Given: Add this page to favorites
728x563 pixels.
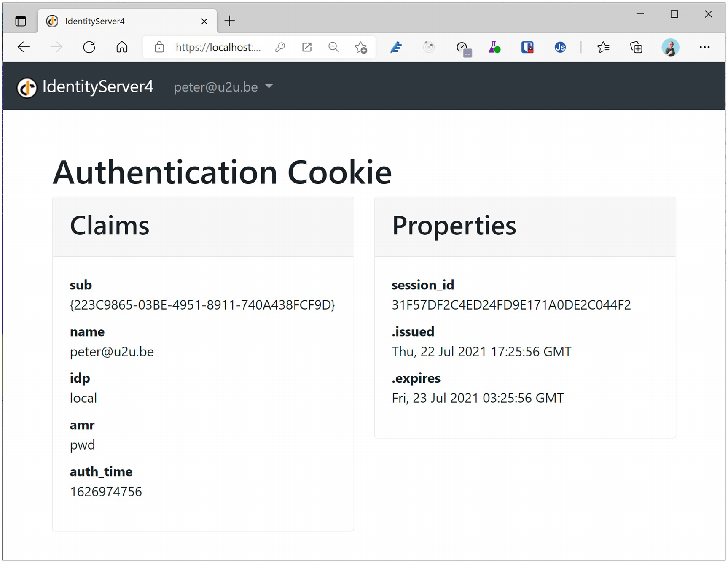Looking at the screenshot, I should pos(360,47).
